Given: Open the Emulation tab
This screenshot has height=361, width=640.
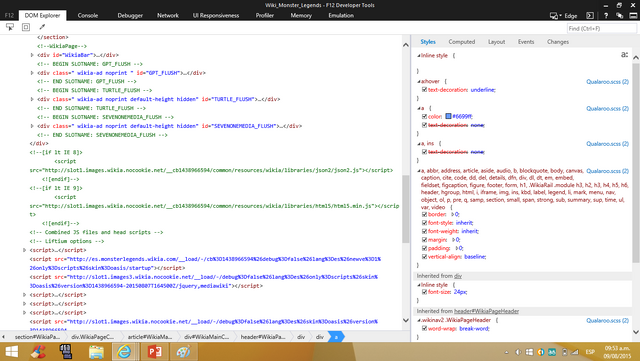Looking at the screenshot, I should coord(341,16).
